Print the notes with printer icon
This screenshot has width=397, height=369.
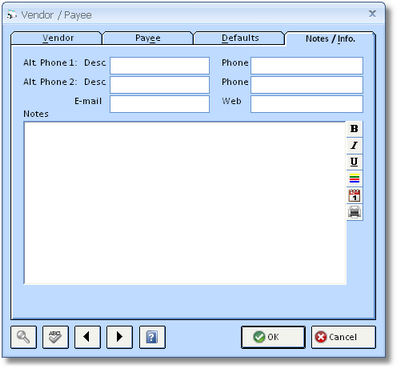tap(354, 212)
